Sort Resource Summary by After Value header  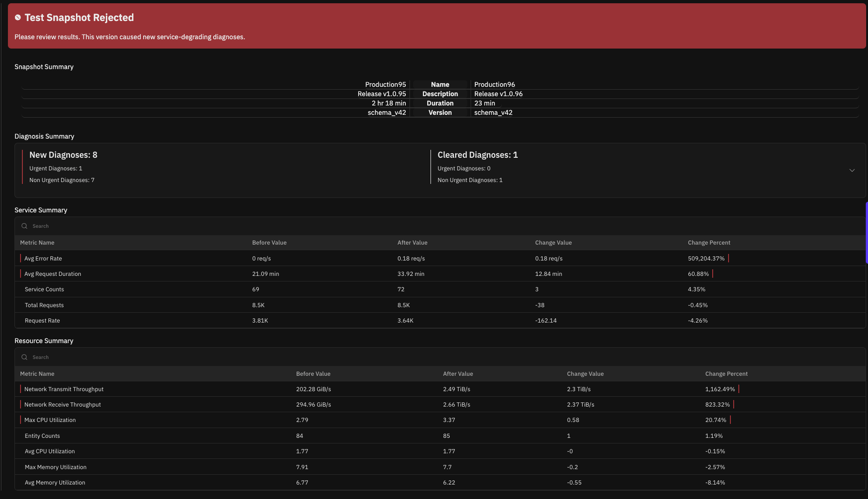[x=458, y=374]
